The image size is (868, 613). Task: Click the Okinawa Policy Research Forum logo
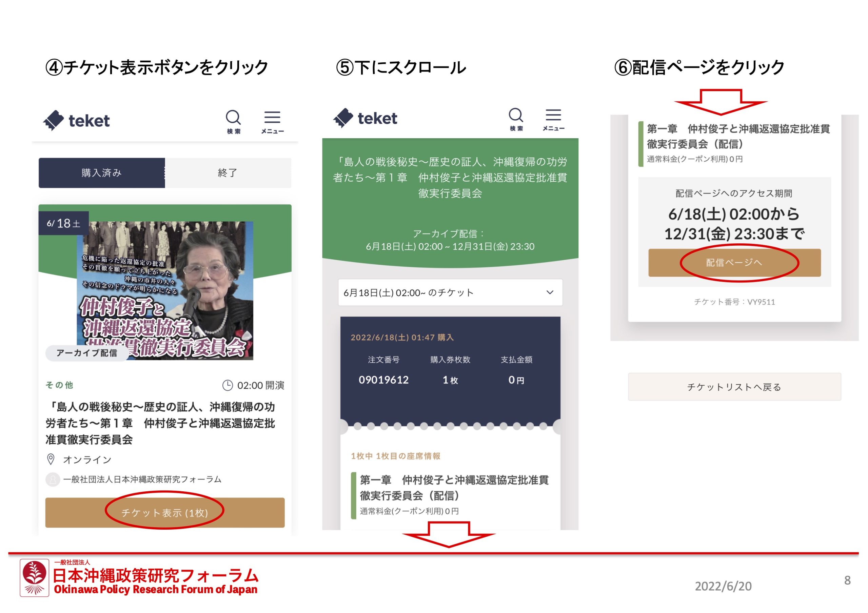pyautogui.click(x=34, y=577)
